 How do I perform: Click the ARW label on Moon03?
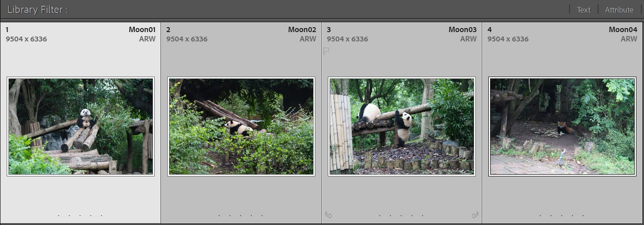[468, 39]
